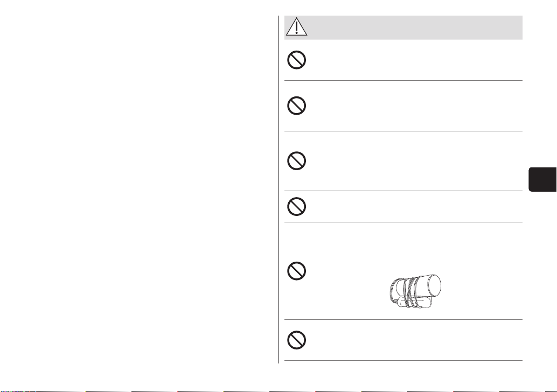Click the separator line below the first prohibition row
557x392 pixels.
403,81
